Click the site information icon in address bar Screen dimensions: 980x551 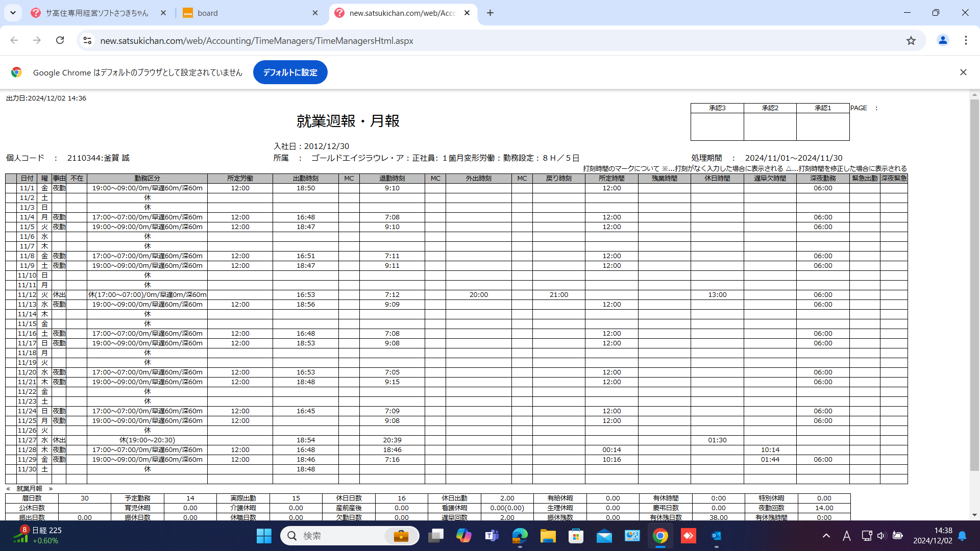point(87,40)
